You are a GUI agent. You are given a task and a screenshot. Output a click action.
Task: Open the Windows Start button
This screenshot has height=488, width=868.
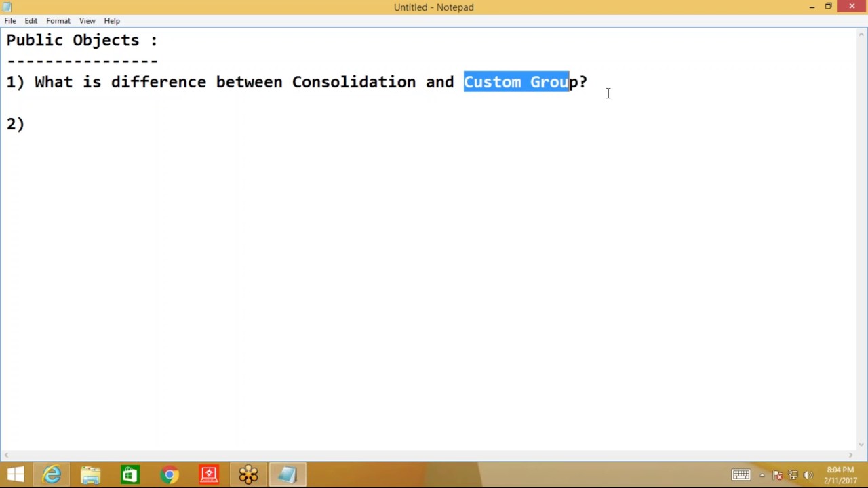click(16, 474)
